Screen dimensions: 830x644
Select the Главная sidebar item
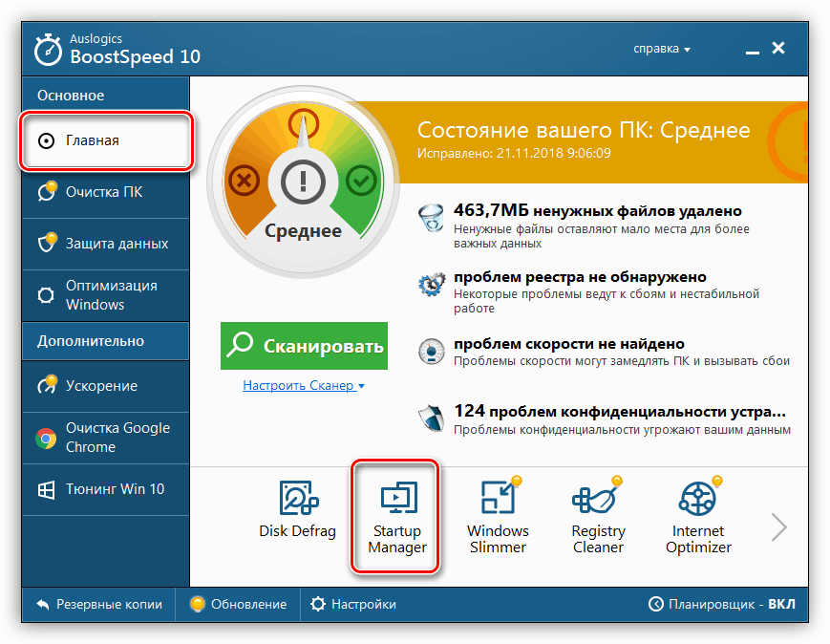106,140
